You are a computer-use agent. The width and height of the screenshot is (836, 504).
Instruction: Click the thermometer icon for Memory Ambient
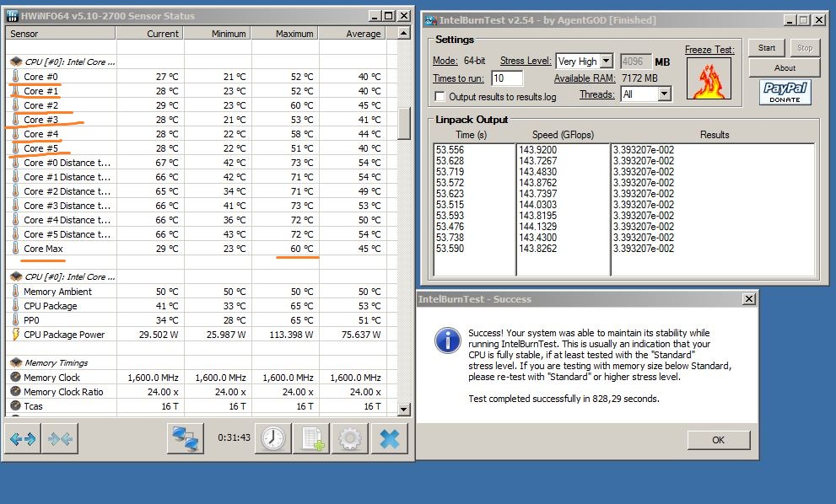15,292
